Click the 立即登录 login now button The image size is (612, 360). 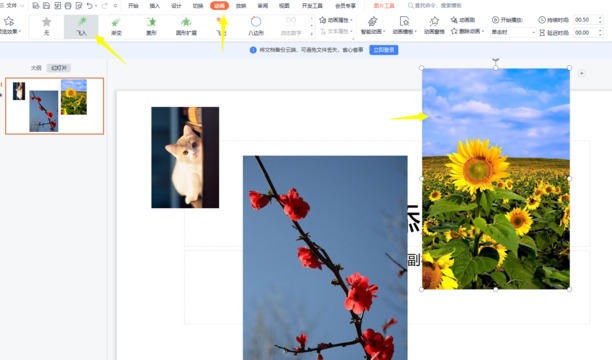point(384,50)
